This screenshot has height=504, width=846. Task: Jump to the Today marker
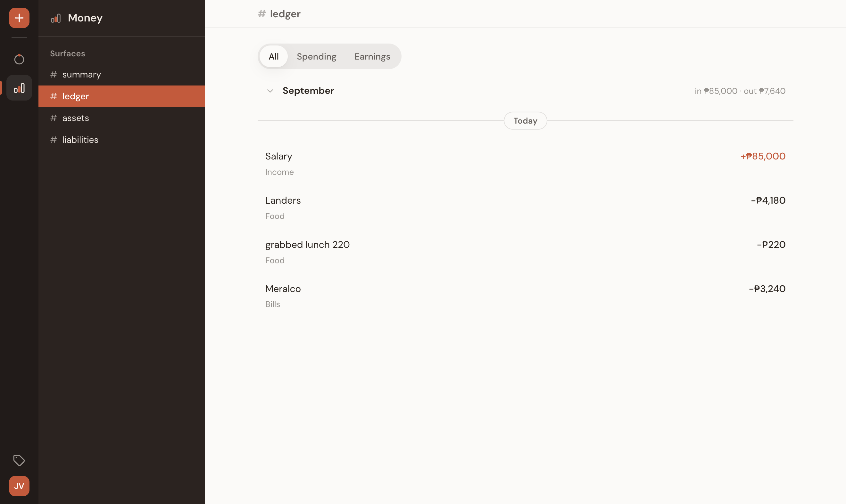tap(525, 121)
